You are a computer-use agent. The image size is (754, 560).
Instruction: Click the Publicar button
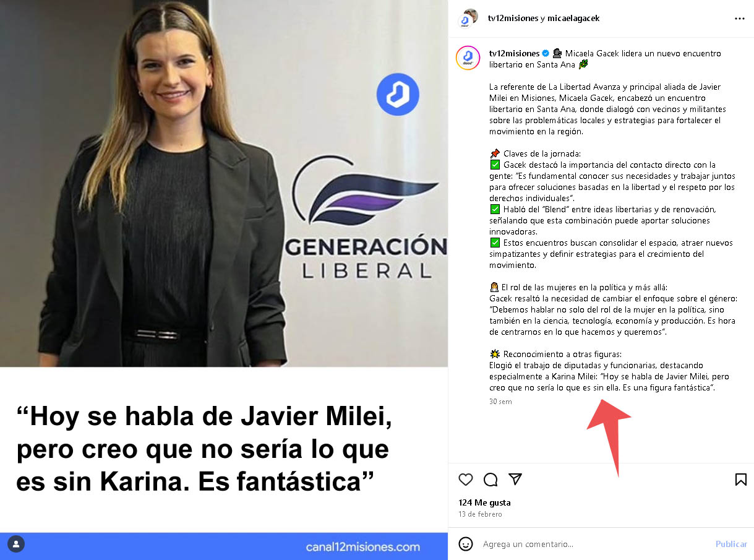coord(731,544)
